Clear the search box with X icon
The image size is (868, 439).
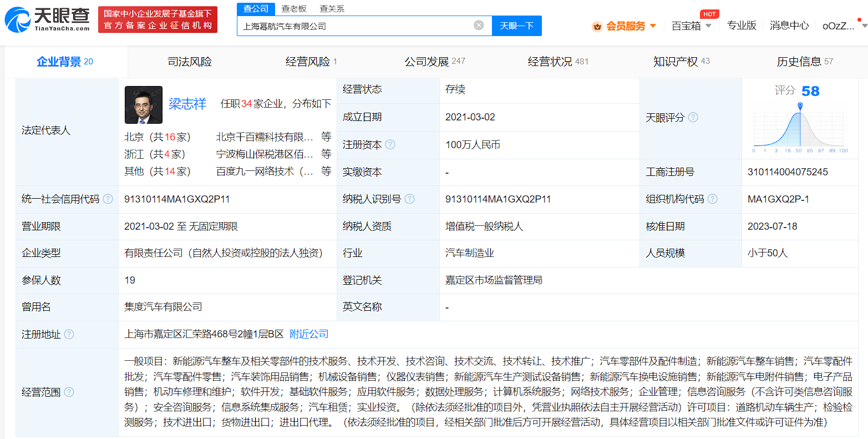(479, 26)
